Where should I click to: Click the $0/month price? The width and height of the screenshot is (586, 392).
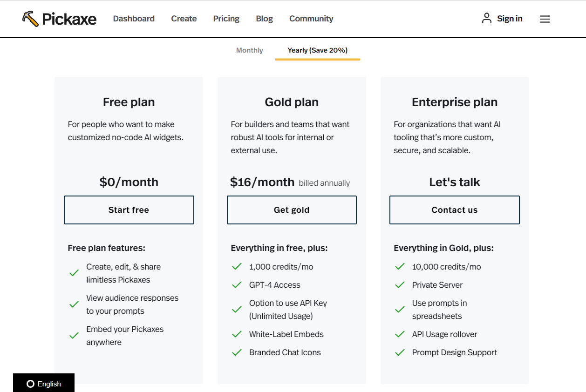[129, 182]
